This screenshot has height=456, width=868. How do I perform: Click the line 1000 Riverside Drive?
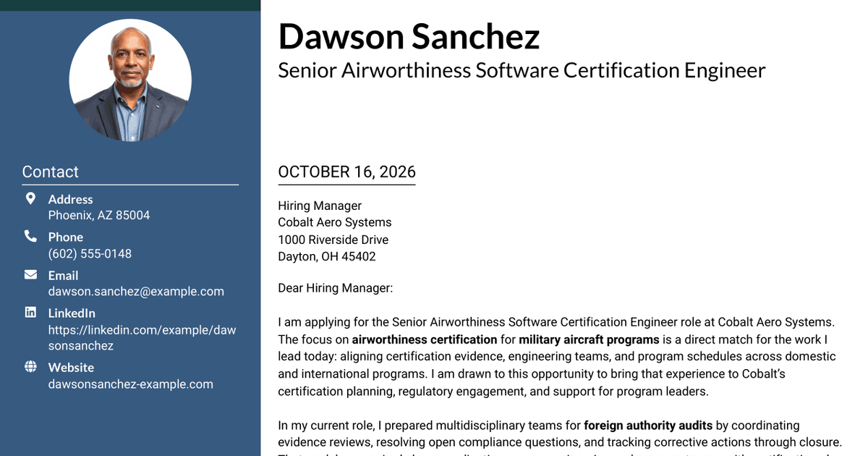pyautogui.click(x=333, y=240)
